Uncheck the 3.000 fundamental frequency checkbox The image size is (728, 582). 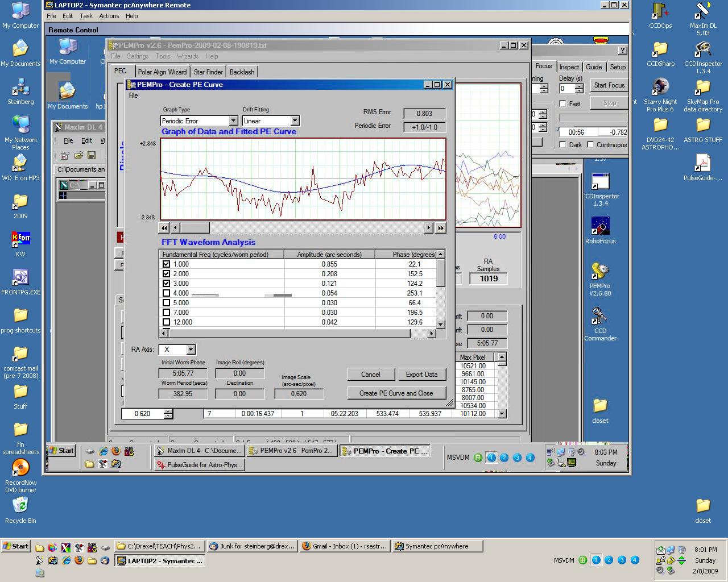[x=167, y=284]
